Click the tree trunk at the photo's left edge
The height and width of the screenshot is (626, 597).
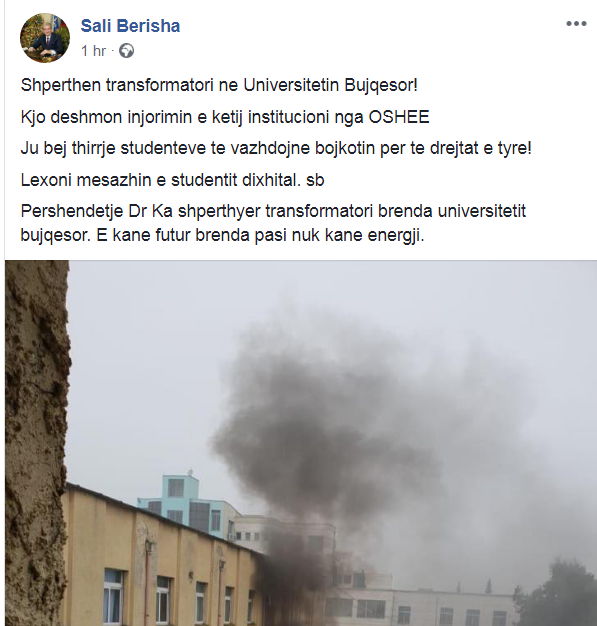pyautogui.click(x=36, y=443)
